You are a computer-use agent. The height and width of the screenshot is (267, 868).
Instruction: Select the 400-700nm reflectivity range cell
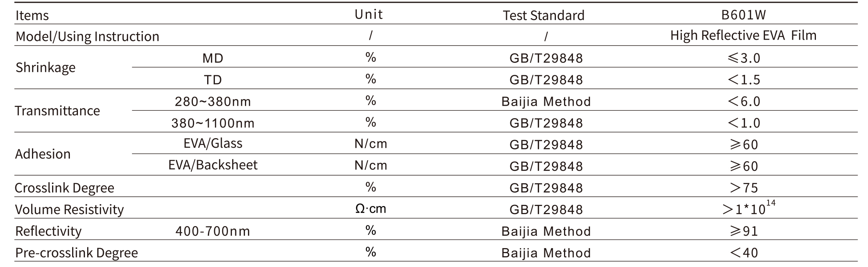coord(213,231)
